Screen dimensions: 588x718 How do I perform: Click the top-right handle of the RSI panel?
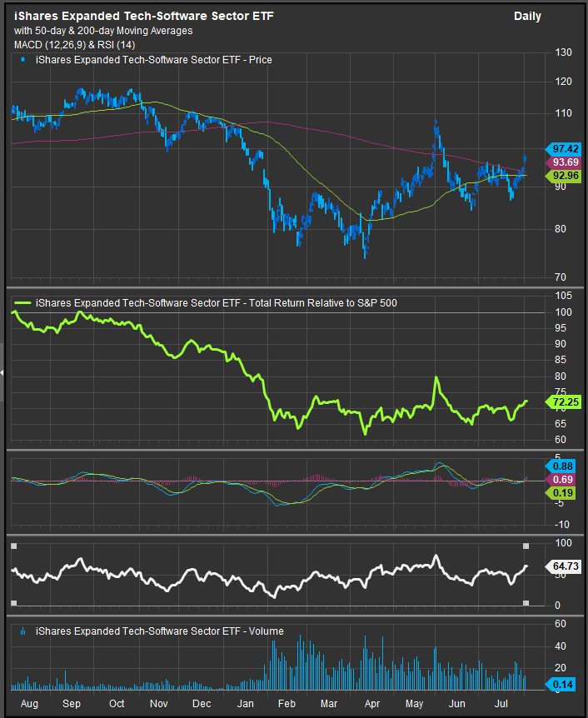click(526, 546)
